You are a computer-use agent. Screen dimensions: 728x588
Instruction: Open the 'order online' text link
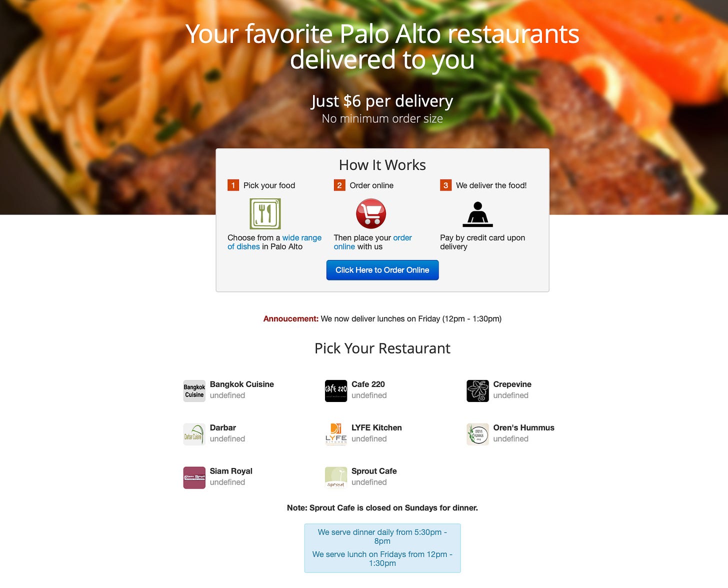[373, 242]
